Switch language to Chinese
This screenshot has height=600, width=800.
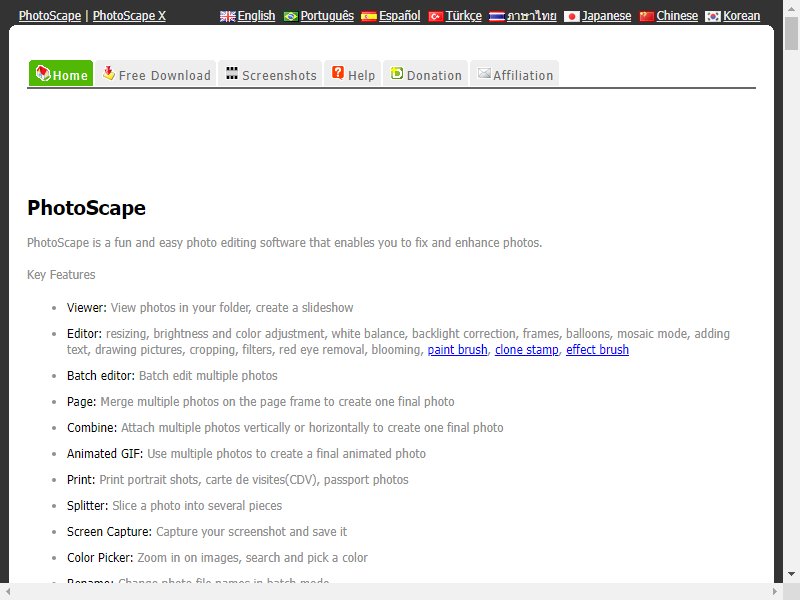click(x=677, y=16)
